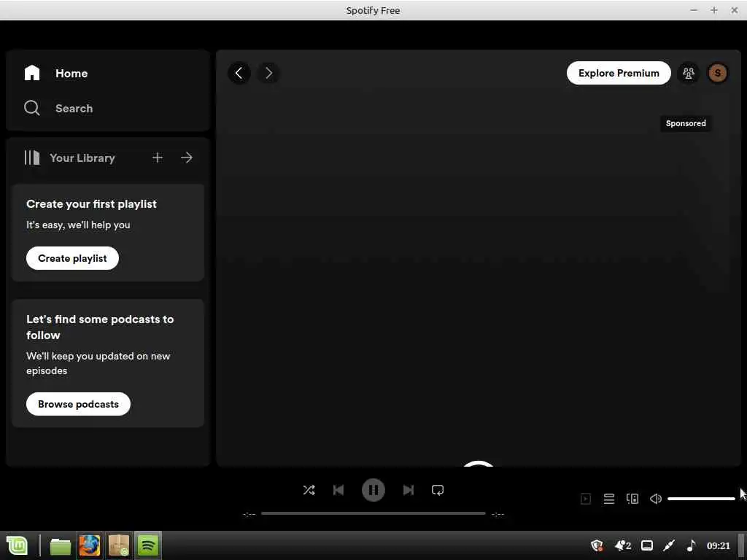
Task: Click the plus icon to create playlist or folder
Action: (158, 157)
